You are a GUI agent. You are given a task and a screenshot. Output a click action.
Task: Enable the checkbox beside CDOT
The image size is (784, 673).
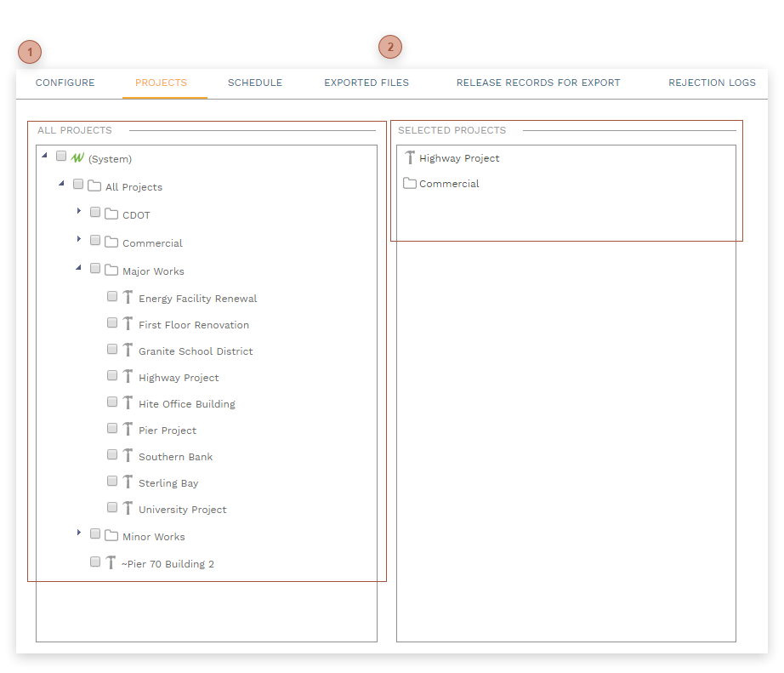[x=94, y=212]
